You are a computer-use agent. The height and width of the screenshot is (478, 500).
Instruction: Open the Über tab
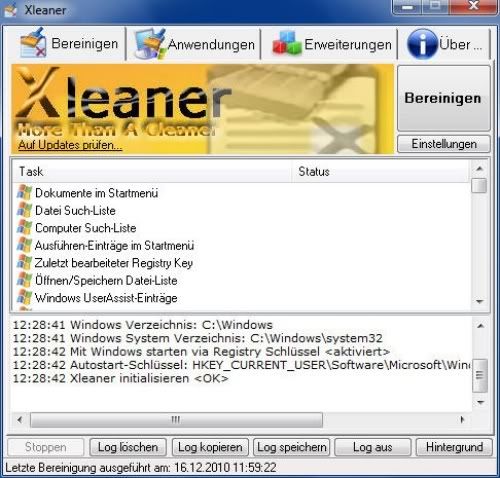click(445, 44)
